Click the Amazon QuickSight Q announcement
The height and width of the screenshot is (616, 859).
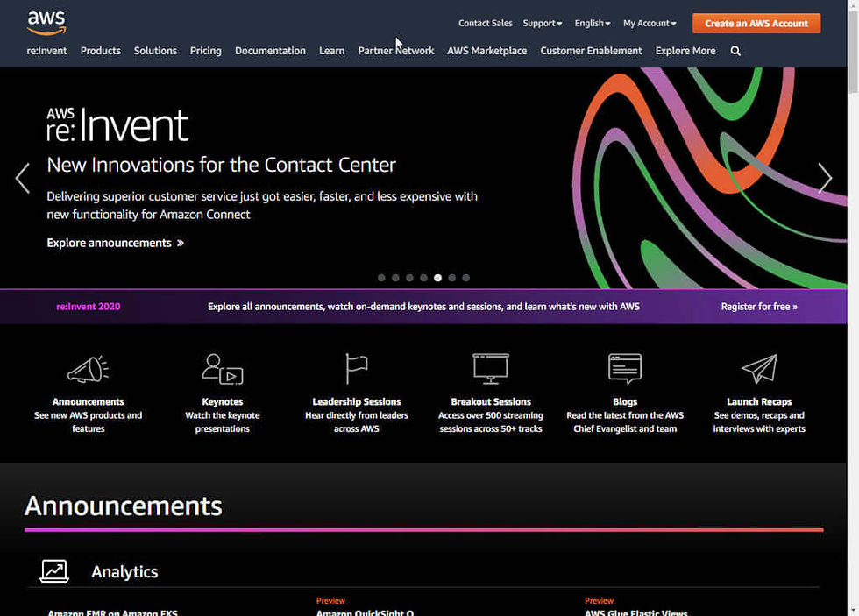point(365,612)
